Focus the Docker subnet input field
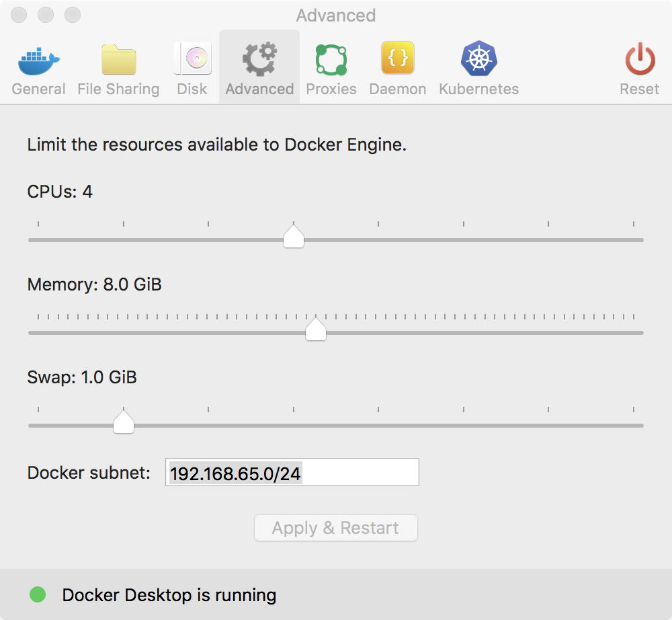The width and height of the screenshot is (672, 620). (292, 473)
